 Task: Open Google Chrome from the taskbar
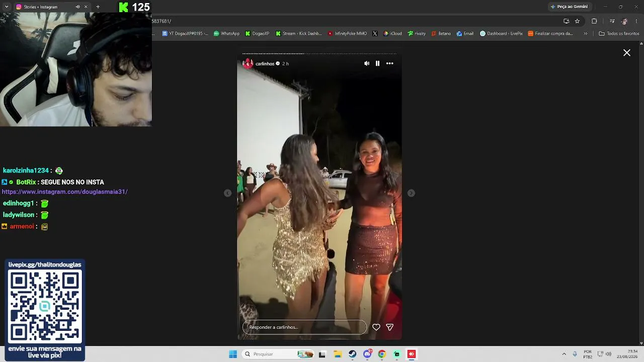click(x=382, y=354)
